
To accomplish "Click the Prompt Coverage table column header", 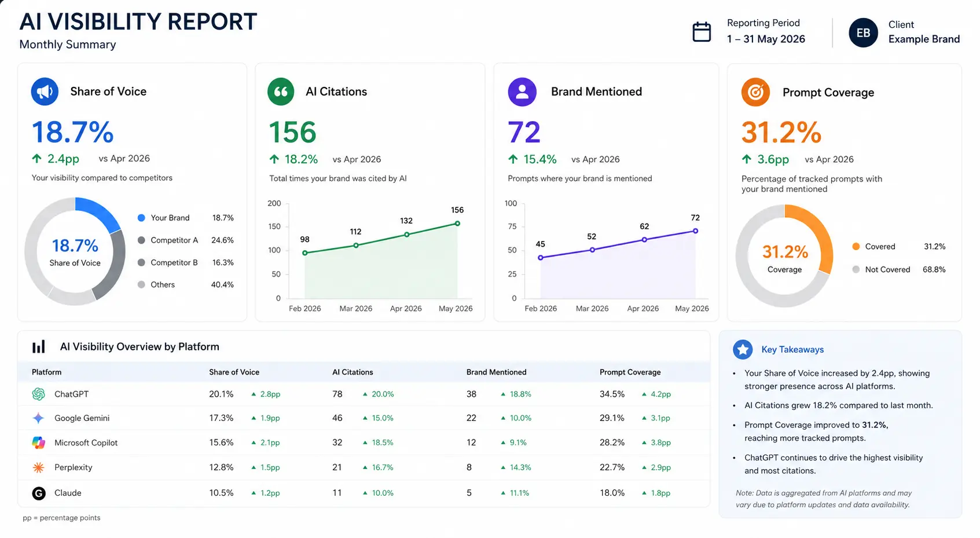I will (630, 372).
